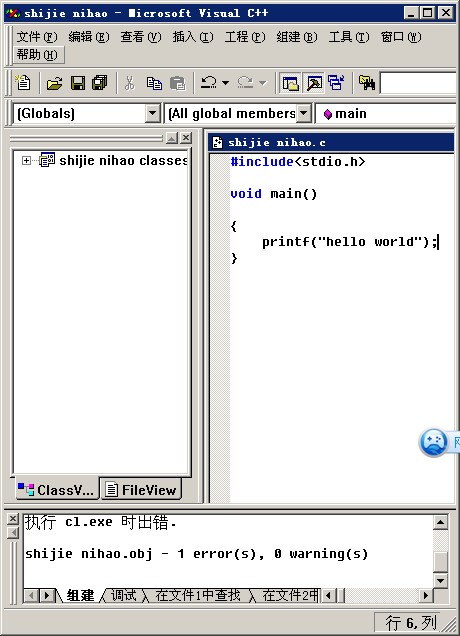
Task: Click the Undo arrow icon
Action: (209, 83)
